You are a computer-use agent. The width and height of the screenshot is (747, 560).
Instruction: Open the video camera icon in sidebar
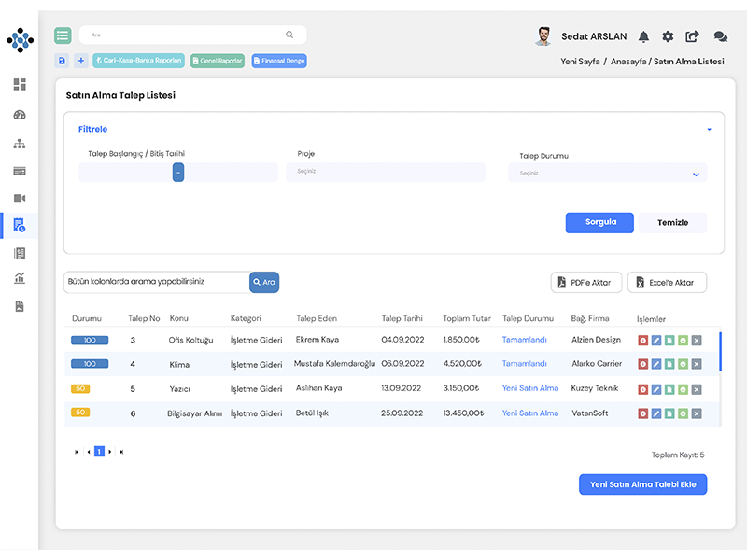point(20,198)
